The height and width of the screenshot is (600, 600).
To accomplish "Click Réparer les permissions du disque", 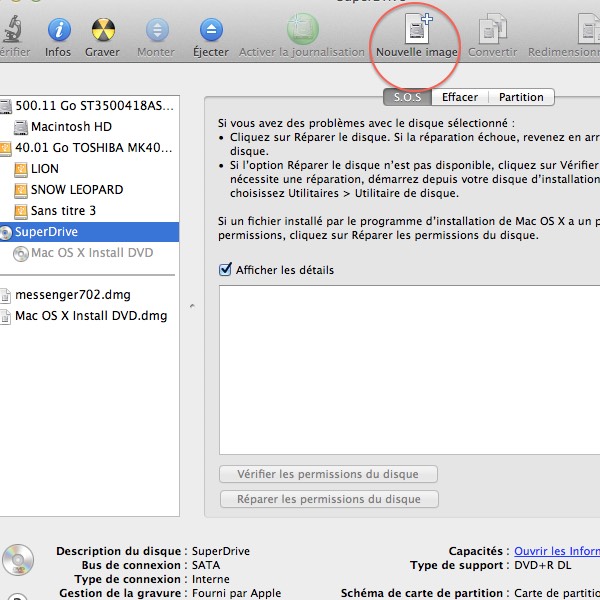I will (x=329, y=499).
